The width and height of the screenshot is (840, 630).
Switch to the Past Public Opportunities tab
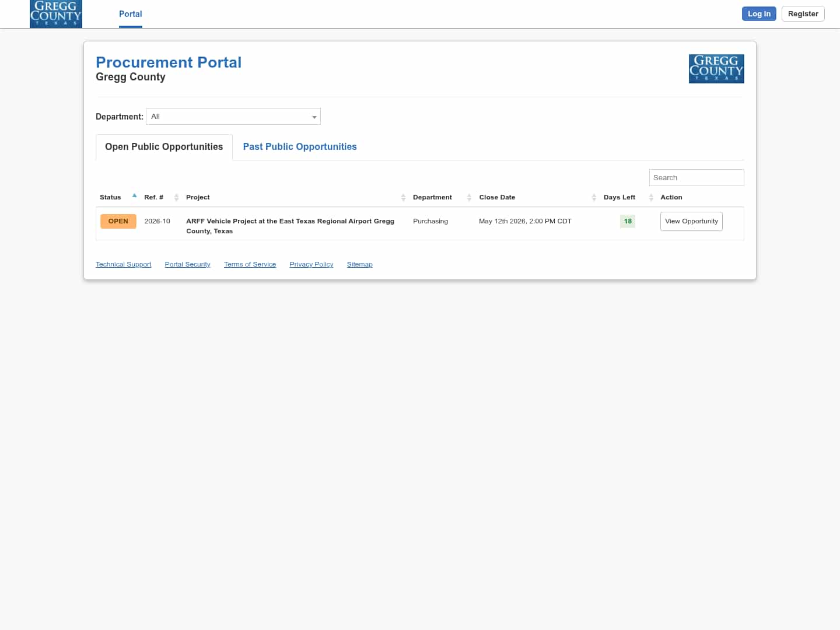(x=299, y=146)
